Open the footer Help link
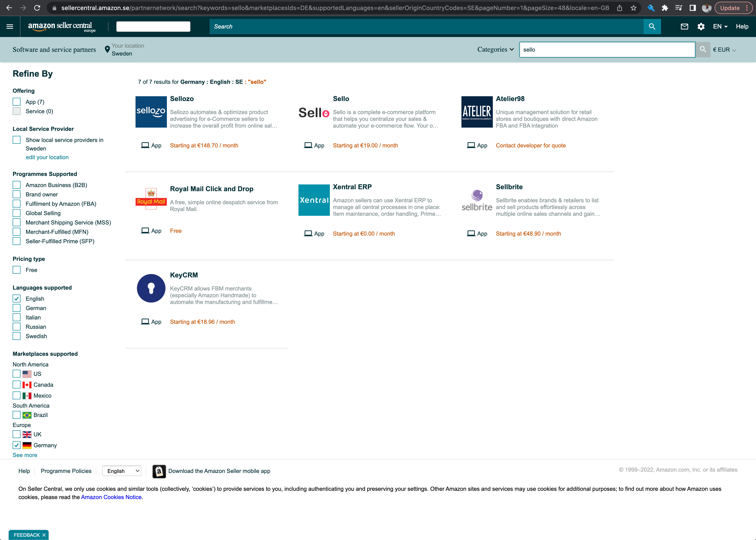Viewport: 756px width, 540px height. [24, 471]
